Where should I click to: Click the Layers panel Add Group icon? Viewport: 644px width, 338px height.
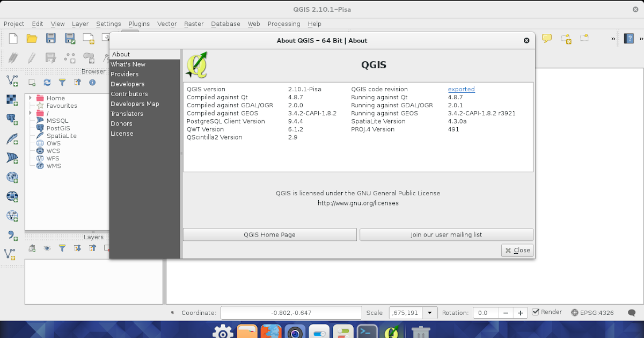pos(32,248)
